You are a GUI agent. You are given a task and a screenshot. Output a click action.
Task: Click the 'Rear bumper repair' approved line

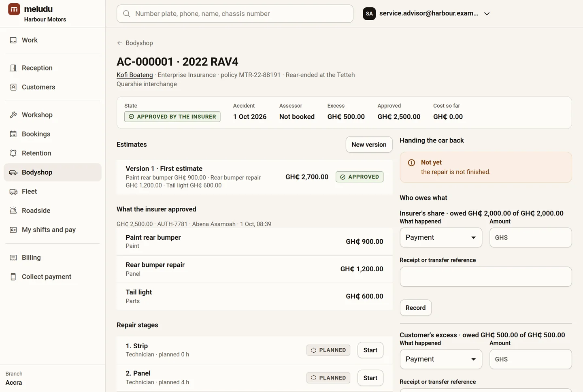pos(255,269)
